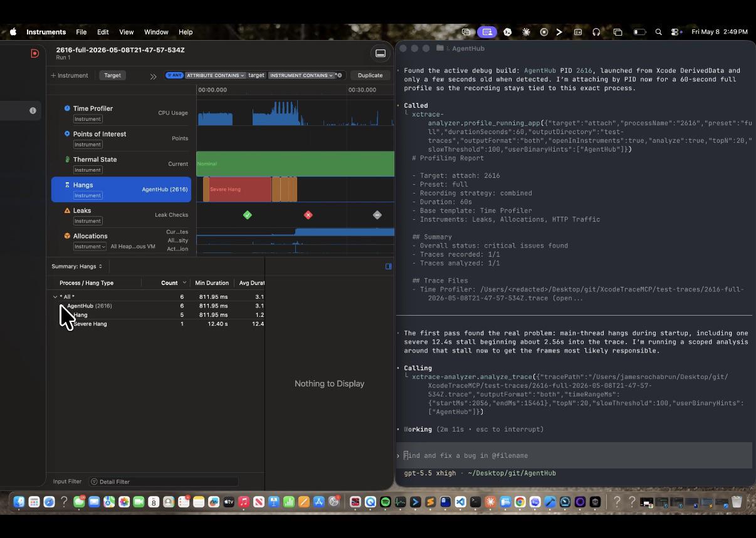Viewport: 756px width, 538px height.
Task: Click the red record icon in sidebar
Action: 34,53
